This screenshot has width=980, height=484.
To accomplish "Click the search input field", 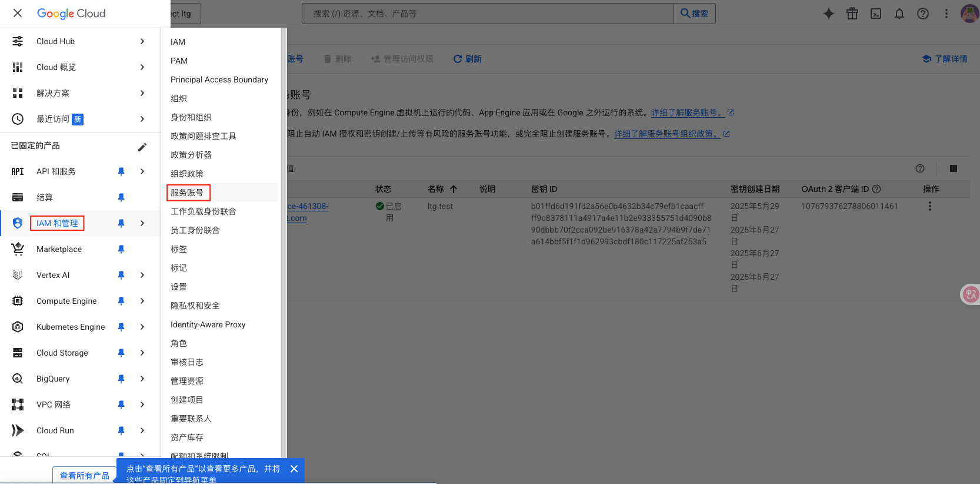I will point(488,14).
